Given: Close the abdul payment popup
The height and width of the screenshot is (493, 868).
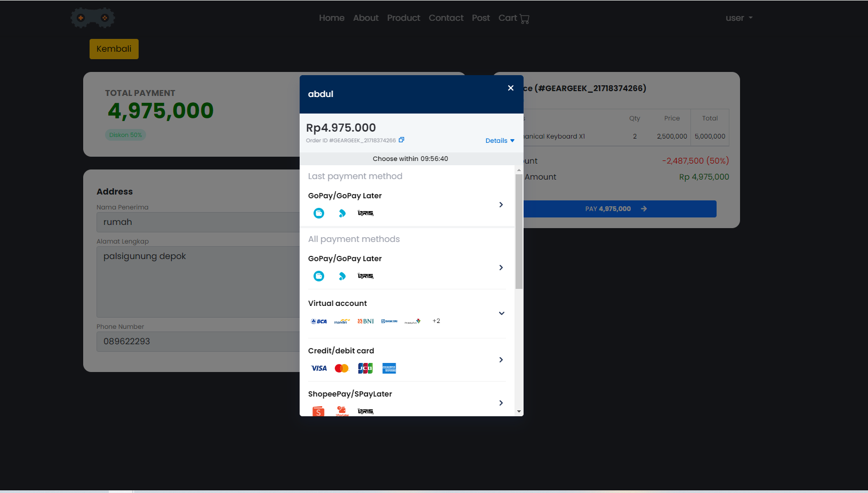Looking at the screenshot, I should pos(511,88).
